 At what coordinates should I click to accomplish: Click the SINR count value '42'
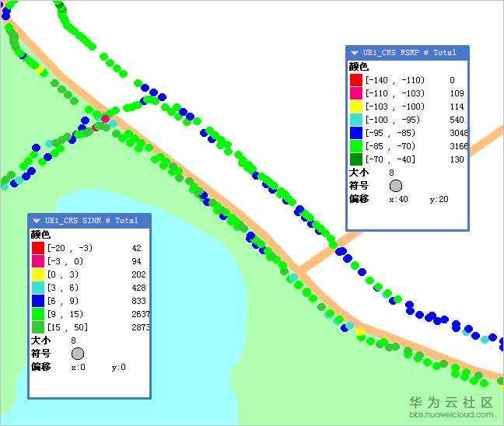136,248
